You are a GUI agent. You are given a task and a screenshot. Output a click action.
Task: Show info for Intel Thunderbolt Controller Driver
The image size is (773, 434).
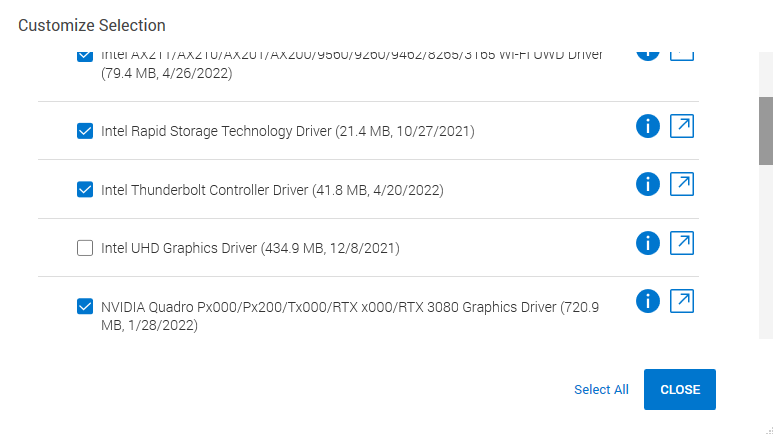click(648, 184)
